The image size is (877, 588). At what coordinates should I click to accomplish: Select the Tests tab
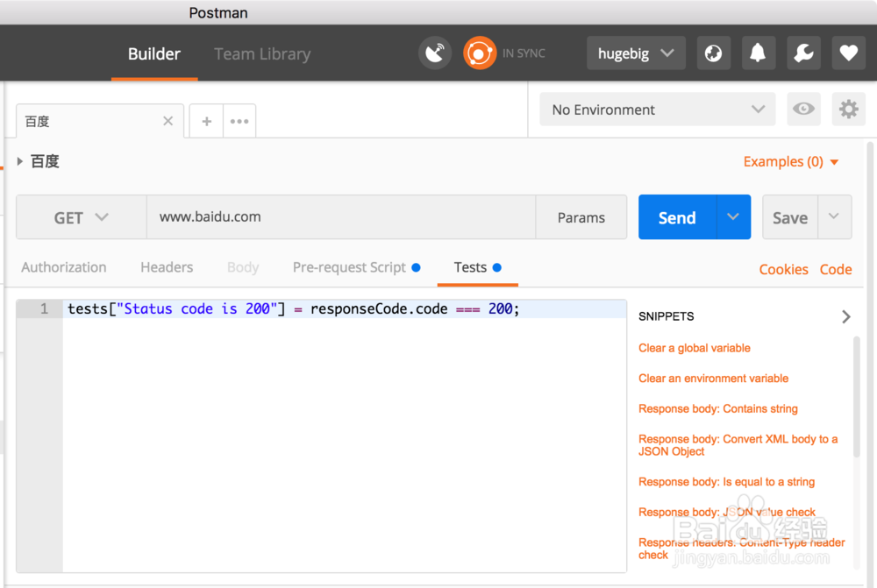click(x=477, y=268)
